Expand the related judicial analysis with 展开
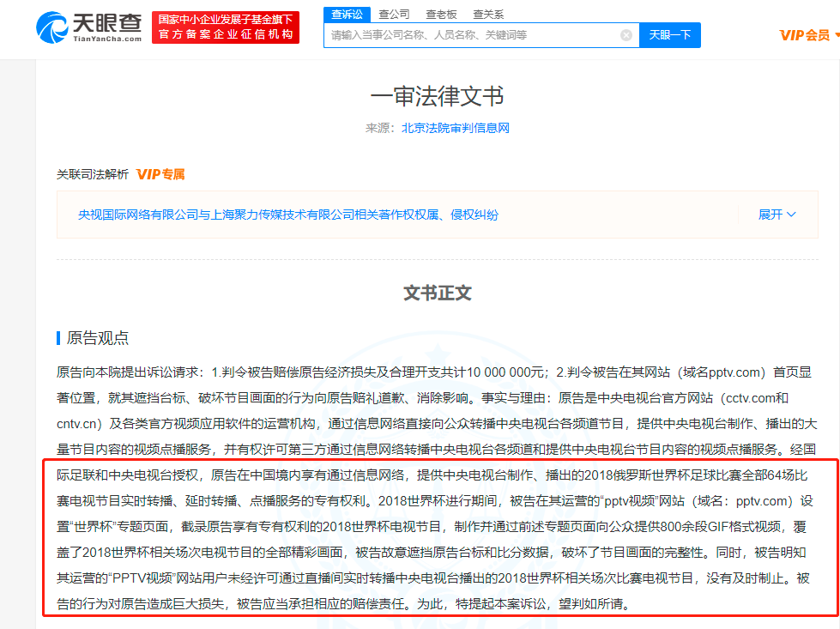 (x=777, y=215)
